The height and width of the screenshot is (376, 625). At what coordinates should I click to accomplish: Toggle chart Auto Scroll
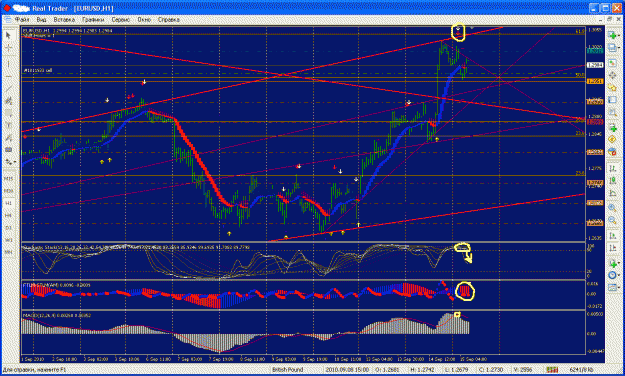[612, 236]
